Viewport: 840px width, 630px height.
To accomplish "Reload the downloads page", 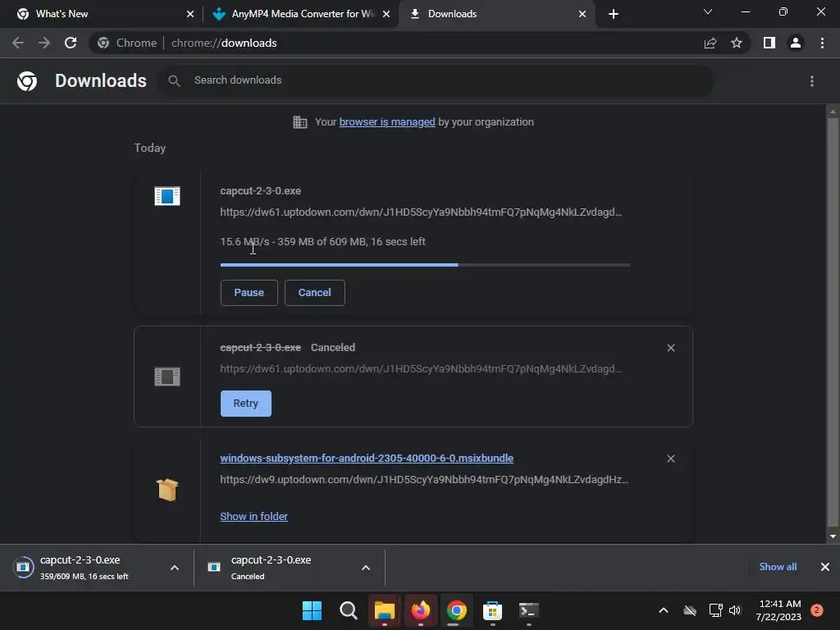I will [x=71, y=43].
